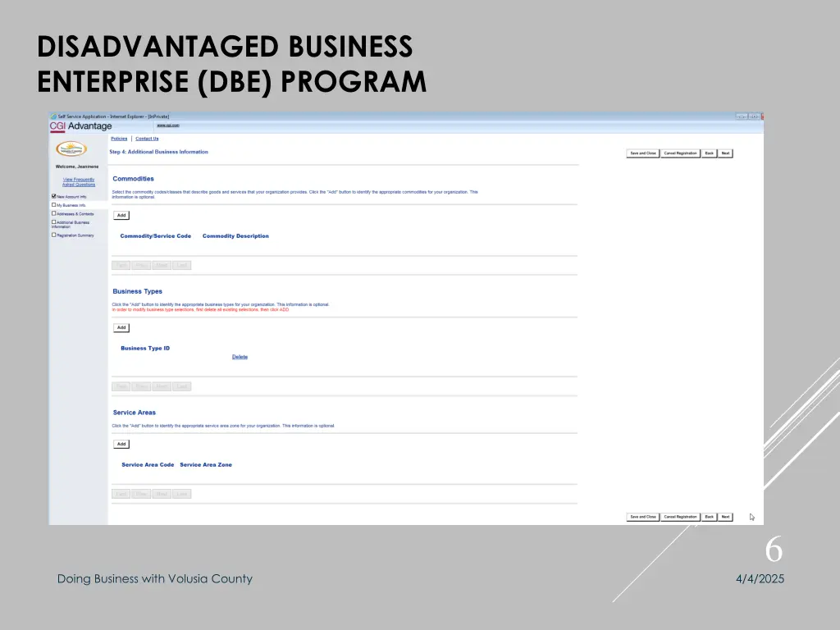The width and height of the screenshot is (840, 630).
Task: Open View Frequently Asked Questions link
Action: point(79,182)
